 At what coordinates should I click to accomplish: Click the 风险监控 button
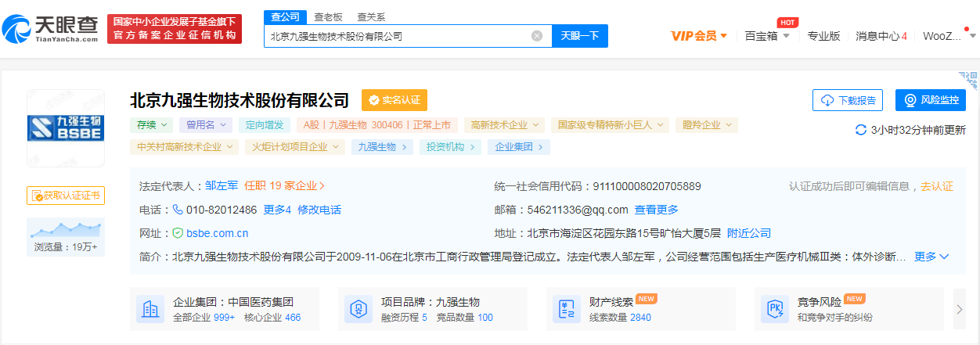pyautogui.click(x=931, y=100)
